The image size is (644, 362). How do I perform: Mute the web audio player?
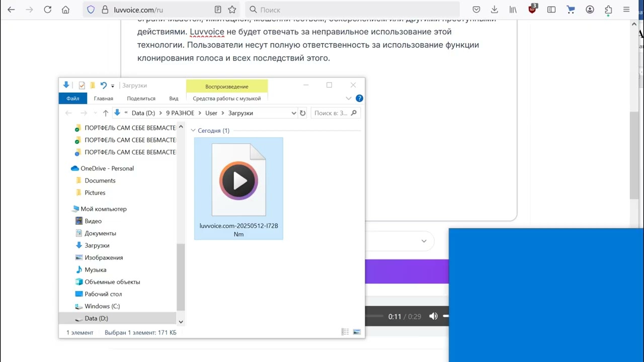pos(433,316)
